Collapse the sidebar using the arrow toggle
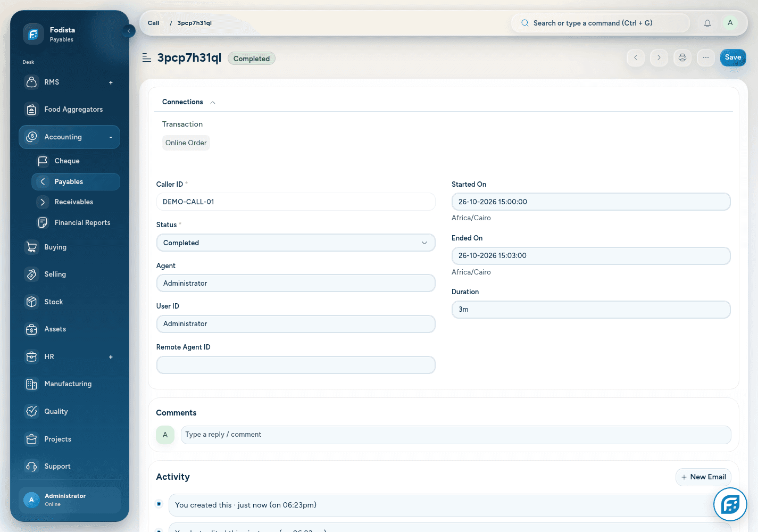The height and width of the screenshot is (532, 766). pyautogui.click(x=129, y=31)
